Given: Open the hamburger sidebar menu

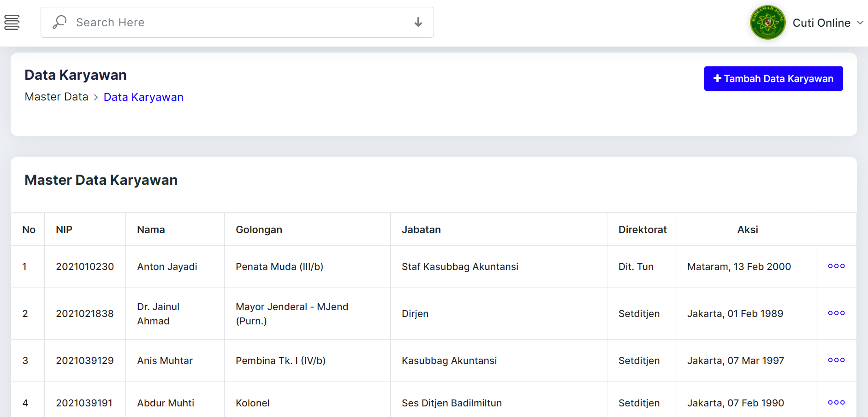Looking at the screenshot, I should pyautogui.click(x=12, y=22).
